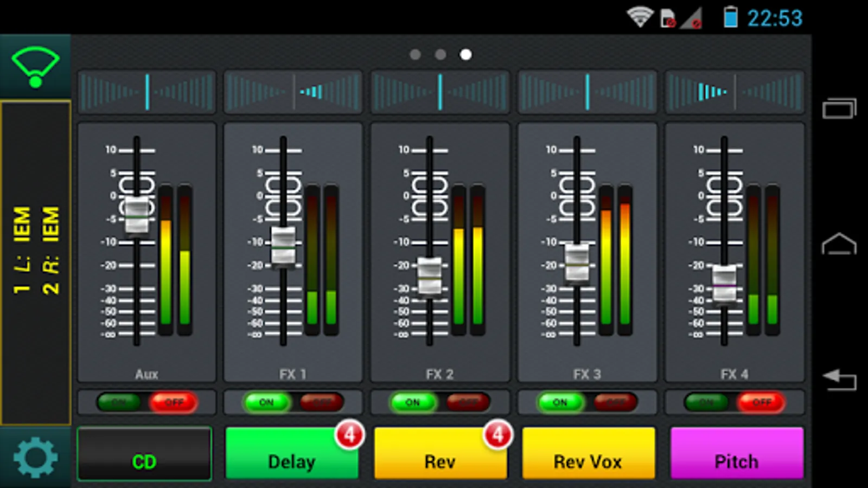Open the IEM output selector panel
This screenshot has height=488, width=868.
36,262
